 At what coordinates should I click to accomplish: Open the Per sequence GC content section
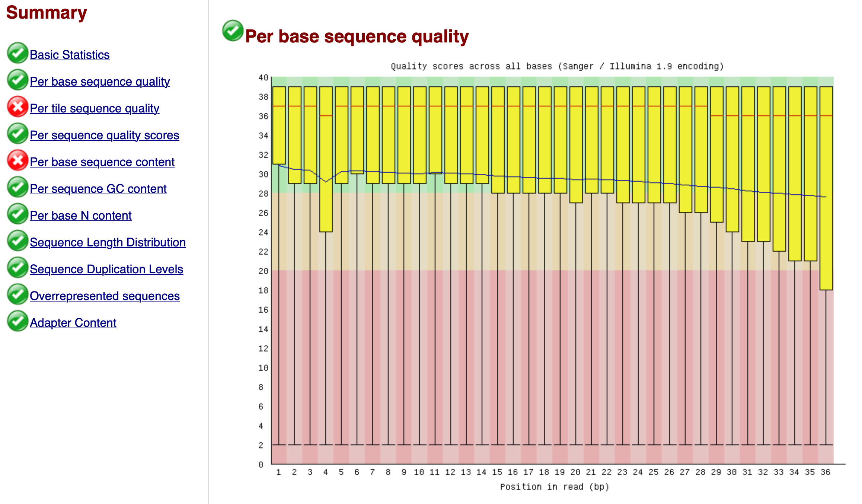[98, 188]
